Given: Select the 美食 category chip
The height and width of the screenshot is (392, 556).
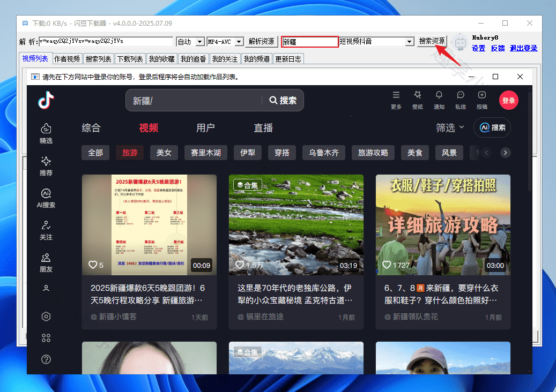Looking at the screenshot, I should (x=415, y=153).
